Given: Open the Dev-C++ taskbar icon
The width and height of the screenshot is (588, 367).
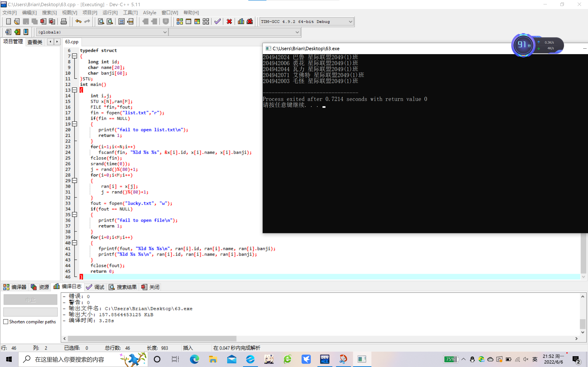Looking at the screenshot, I should 325,359.
